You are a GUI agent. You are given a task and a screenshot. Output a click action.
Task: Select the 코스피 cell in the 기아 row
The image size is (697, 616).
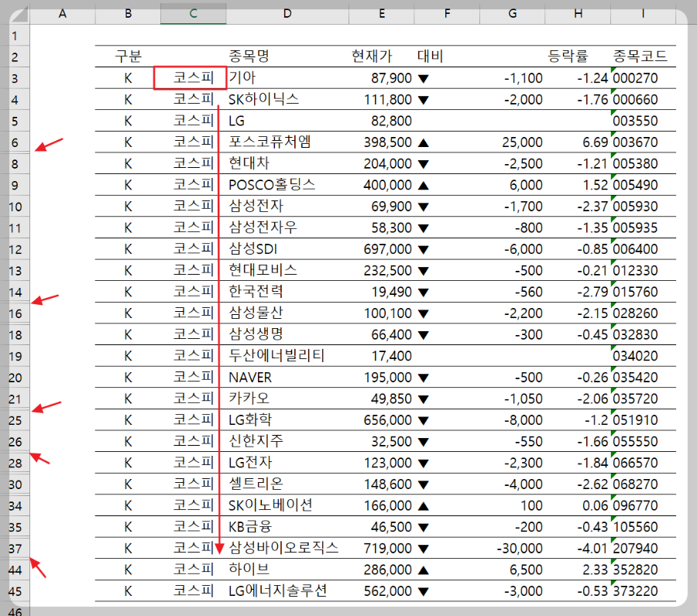194,78
